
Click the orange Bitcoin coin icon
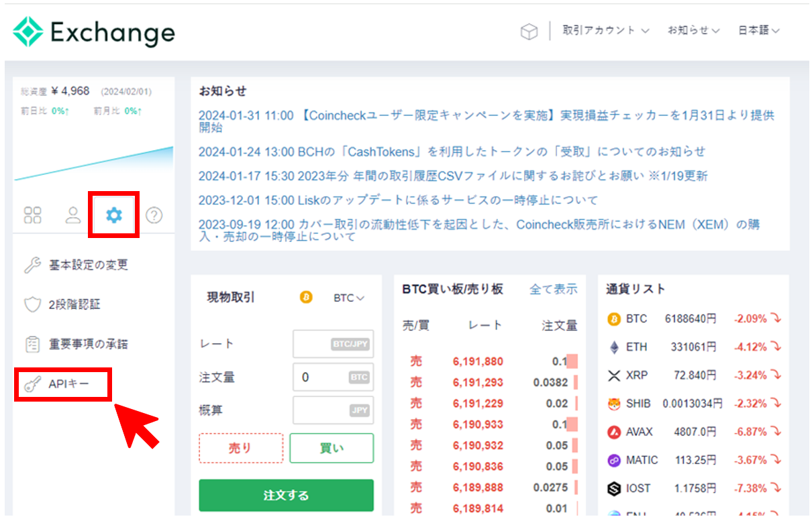[x=306, y=298]
